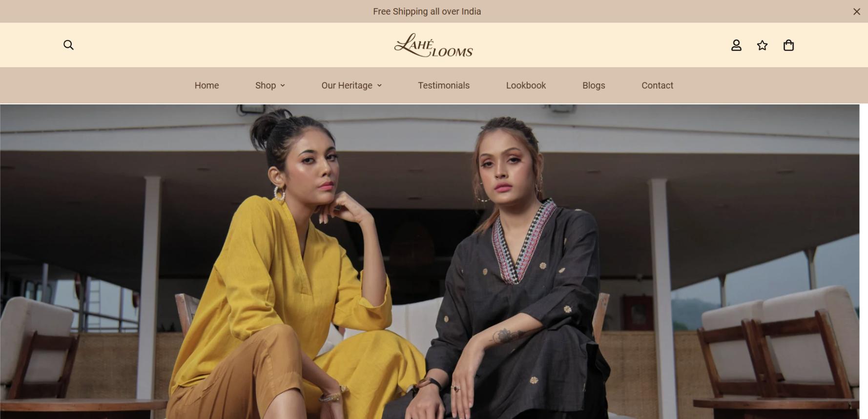Expand the Our Heritage dropdown chevron
Screen dimensions: 868x419
click(379, 85)
